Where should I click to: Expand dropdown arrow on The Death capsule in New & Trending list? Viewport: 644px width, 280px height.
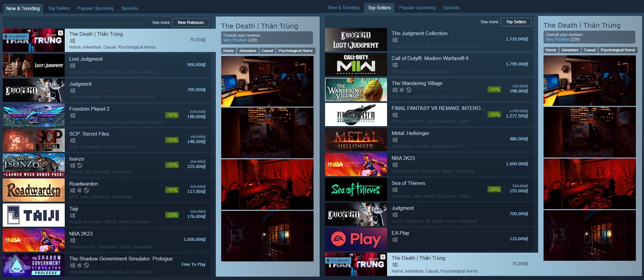pos(60,33)
